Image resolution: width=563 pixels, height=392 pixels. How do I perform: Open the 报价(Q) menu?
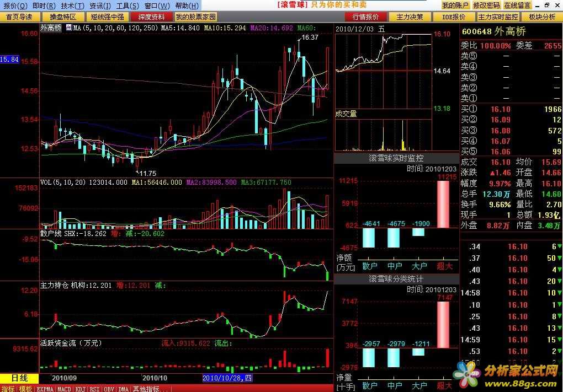point(15,6)
